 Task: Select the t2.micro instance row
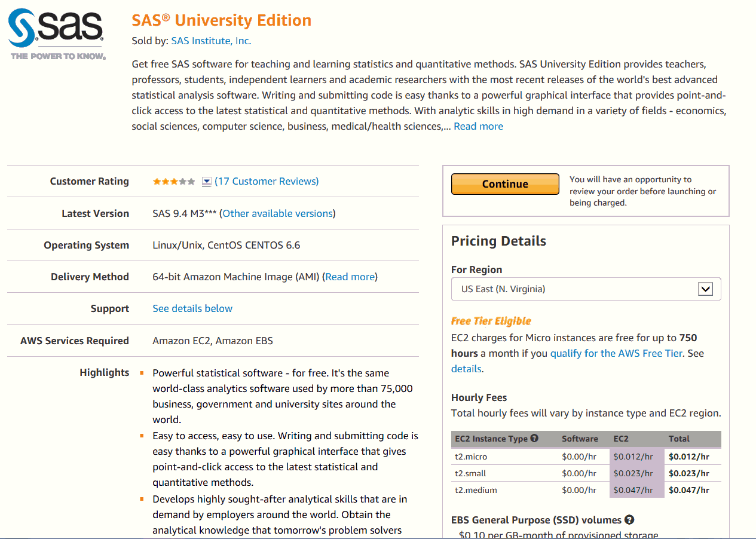pyautogui.click(x=586, y=457)
